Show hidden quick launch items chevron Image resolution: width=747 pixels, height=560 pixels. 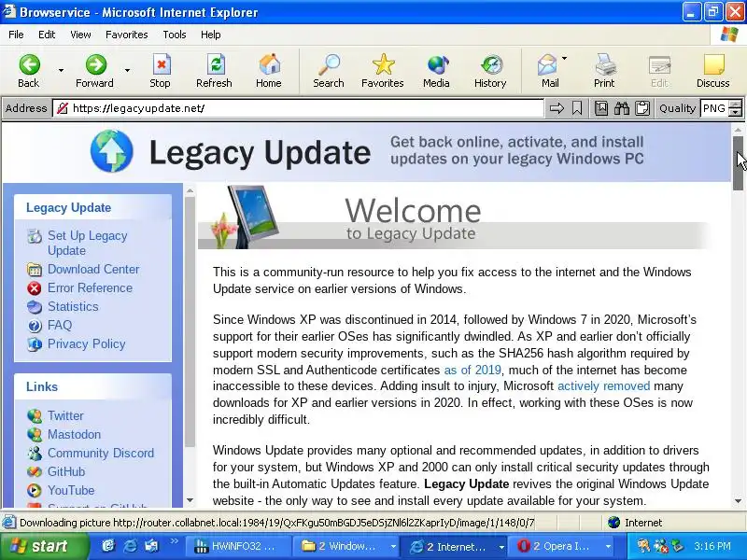pyautogui.click(x=174, y=541)
